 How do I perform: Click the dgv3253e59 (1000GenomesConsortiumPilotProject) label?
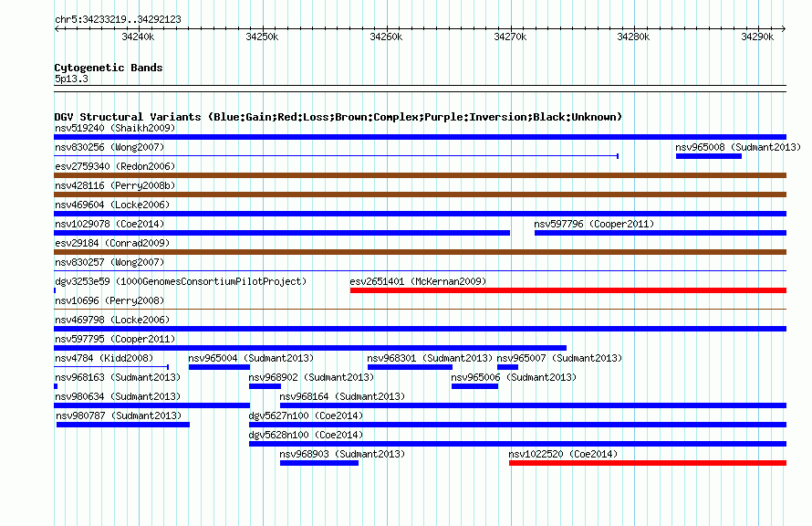181,281
